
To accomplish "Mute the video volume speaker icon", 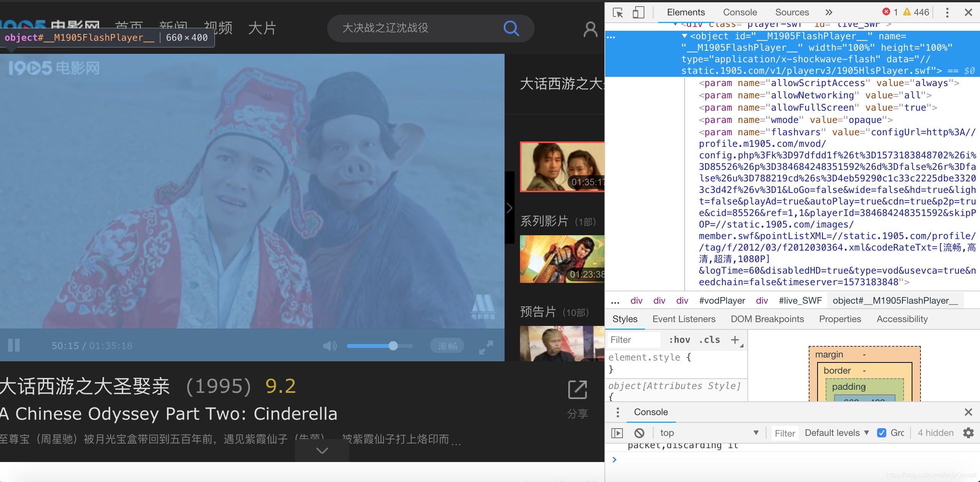I will point(329,346).
